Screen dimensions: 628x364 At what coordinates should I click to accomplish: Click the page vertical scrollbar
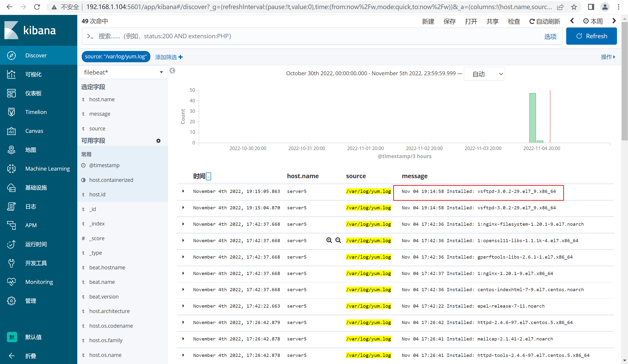[625, 81]
